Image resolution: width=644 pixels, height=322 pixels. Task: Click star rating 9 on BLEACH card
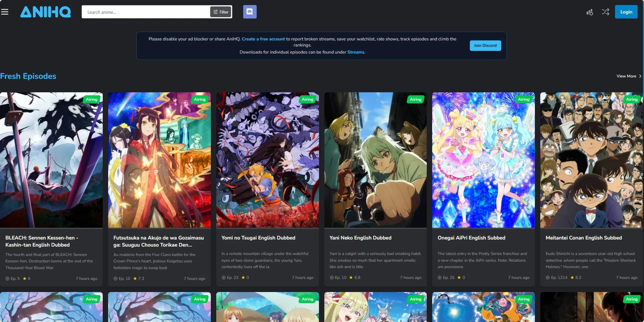(x=27, y=279)
